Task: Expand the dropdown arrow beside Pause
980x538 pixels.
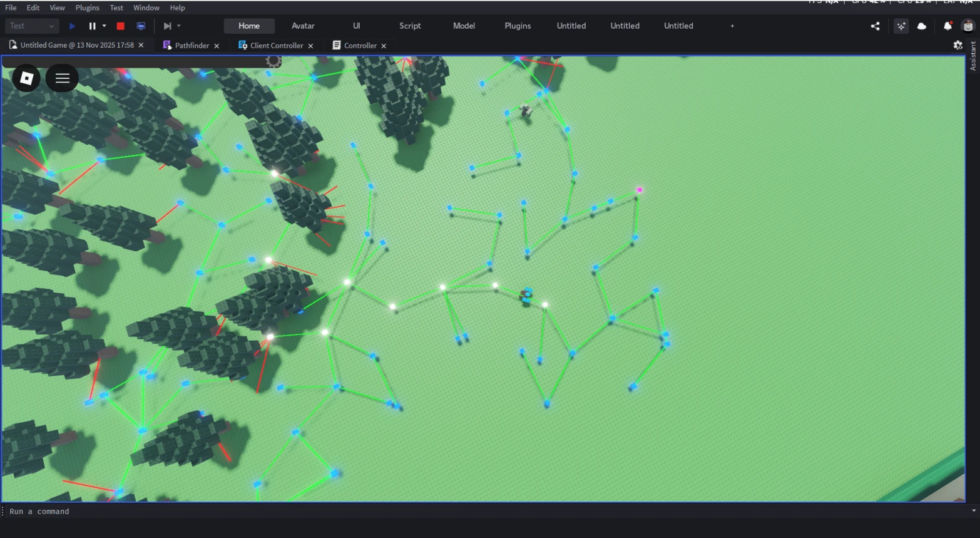Action: point(104,26)
